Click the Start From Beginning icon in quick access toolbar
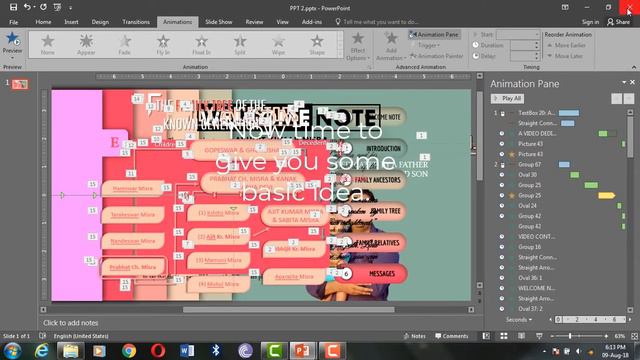Image resolution: width=640 pixels, height=360 pixels. pyautogui.click(x=57, y=7)
